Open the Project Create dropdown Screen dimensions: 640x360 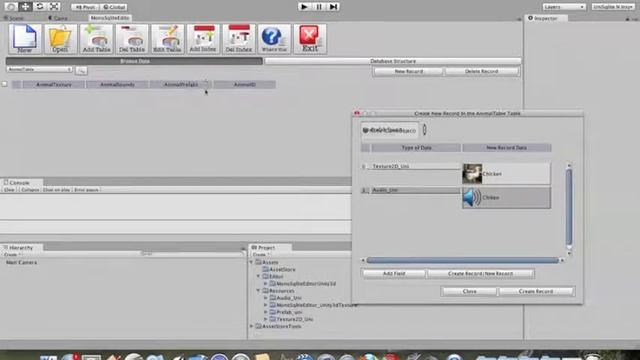pyautogui.click(x=260, y=255)
